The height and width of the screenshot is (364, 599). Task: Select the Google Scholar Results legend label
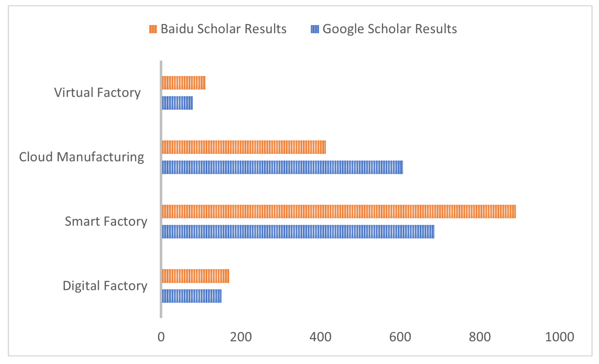point(390,29)
